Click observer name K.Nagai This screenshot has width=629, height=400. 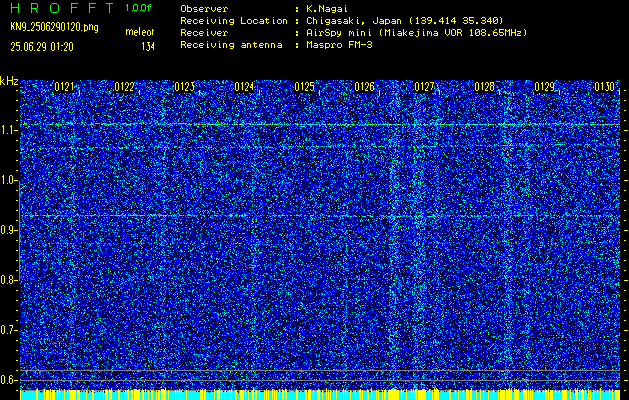326,8
